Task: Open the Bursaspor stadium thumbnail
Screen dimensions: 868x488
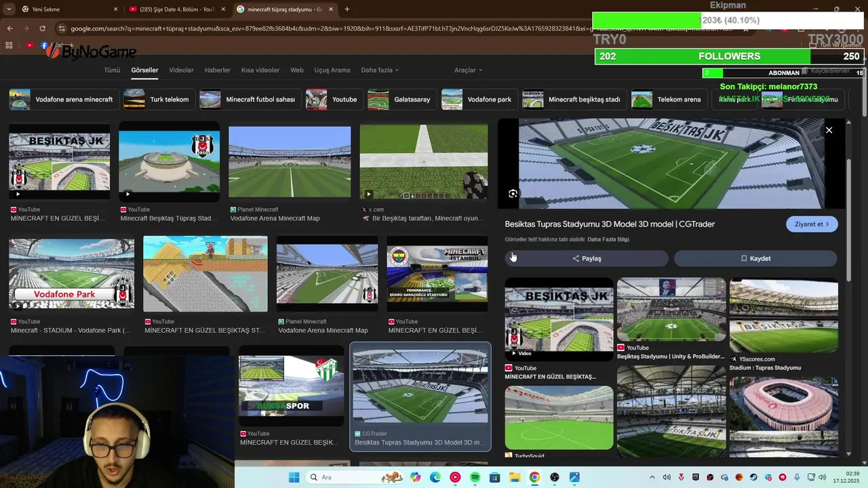Action: point(291,386)
